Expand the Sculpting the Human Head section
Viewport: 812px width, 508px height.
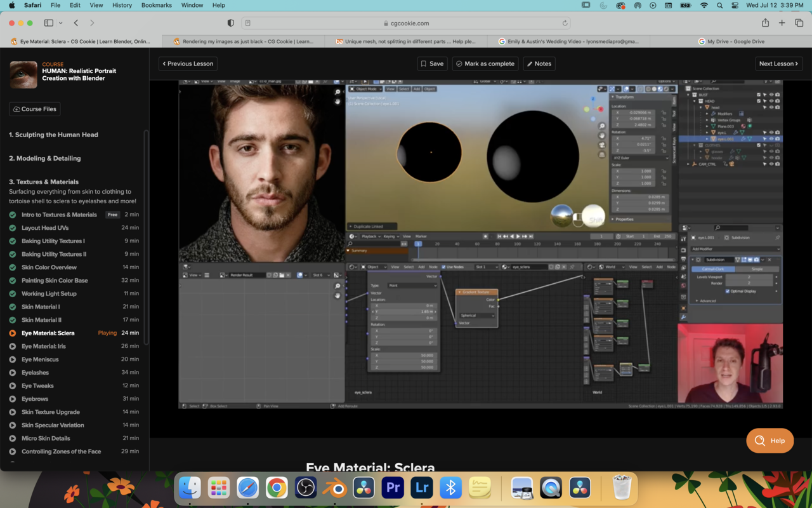click(x=53, y=135)
